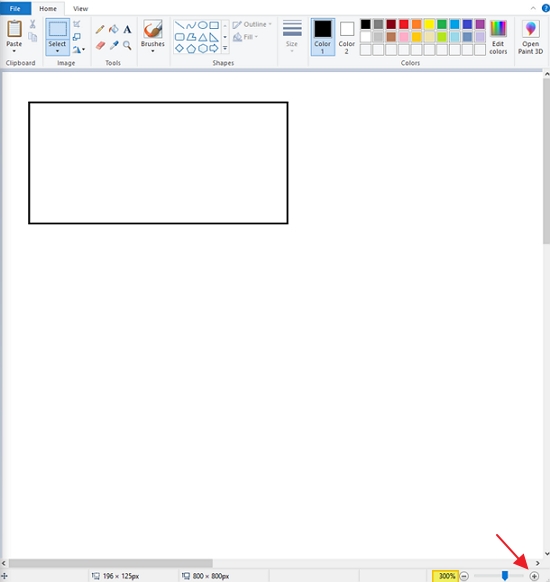Click the Zoom out minus button
The height and width of the screenshot is (582, 550).
(x=464, y=576)
